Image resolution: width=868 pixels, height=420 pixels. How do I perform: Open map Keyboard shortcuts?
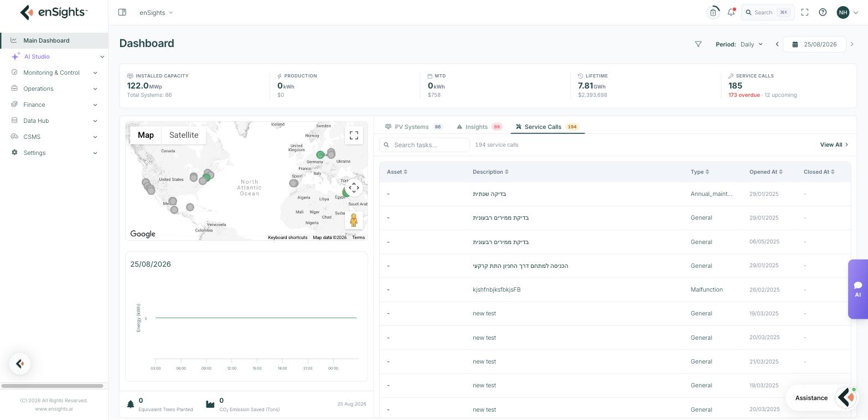tap(288, 237)
